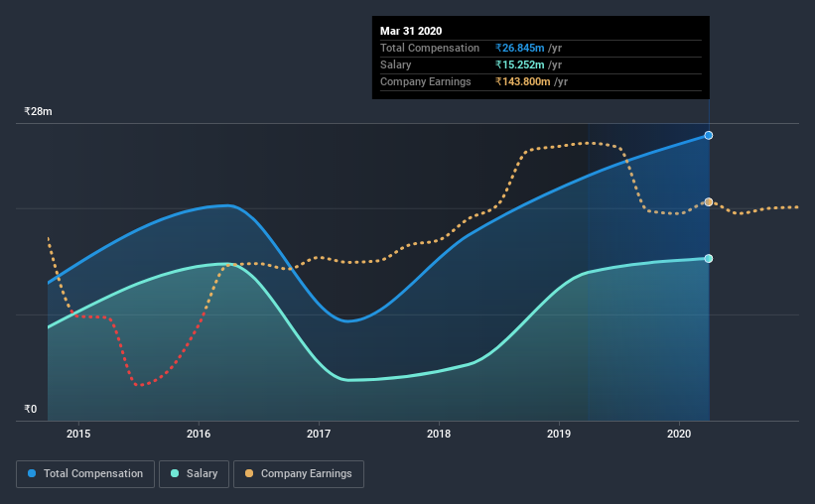
Task: Click the 2019 x-axis label
Action: 559,434
